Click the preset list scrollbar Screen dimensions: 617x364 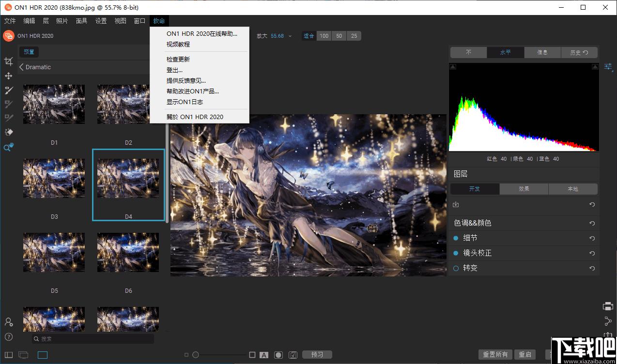point(168,174)
